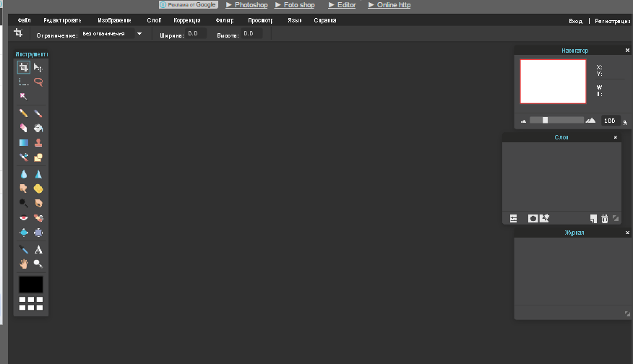Select the Gradient tool
The image size is (633, 364).
[24, 142]
